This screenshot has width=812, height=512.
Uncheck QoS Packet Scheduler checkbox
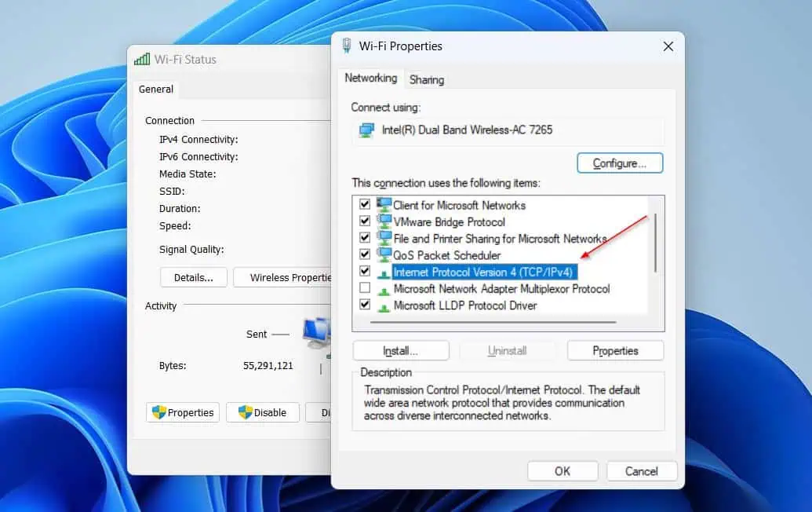[x=365, y=254]
